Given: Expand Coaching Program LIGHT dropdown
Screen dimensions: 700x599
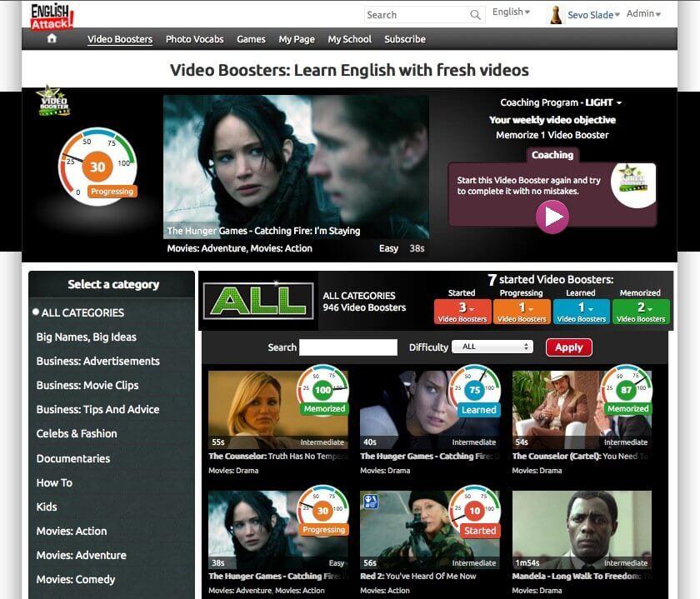Looking at the screenshot, I should point(561,102).
